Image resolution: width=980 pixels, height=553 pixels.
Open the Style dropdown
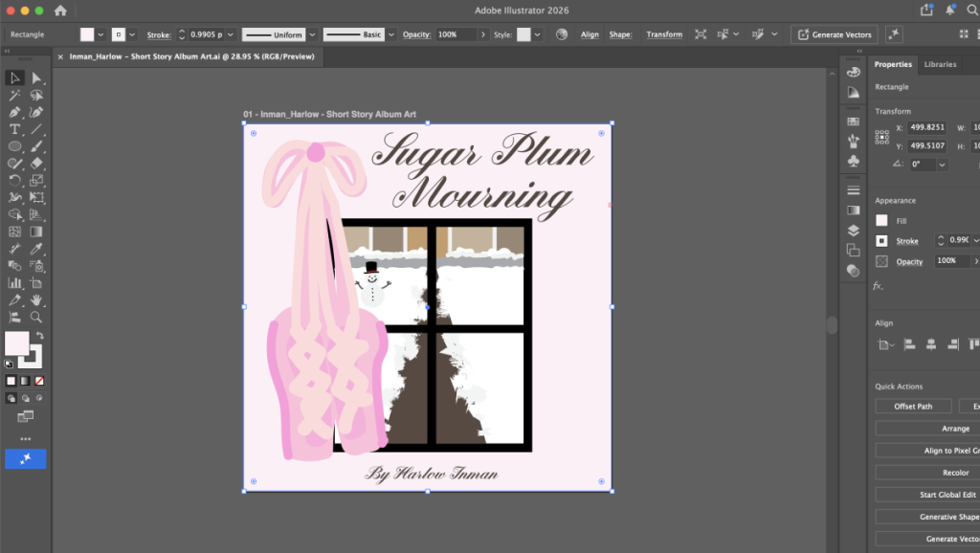pos(537,35)
